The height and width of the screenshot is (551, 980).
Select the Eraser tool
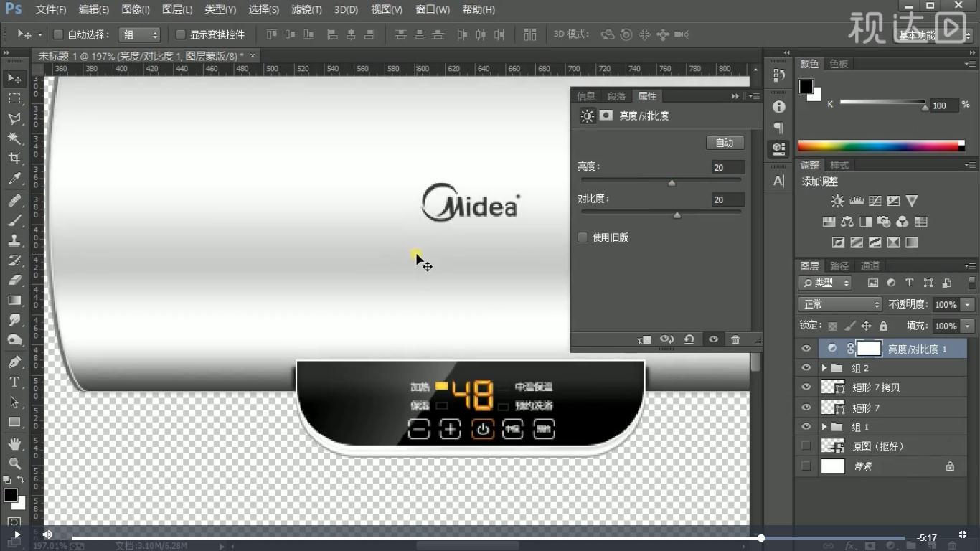click(14, 281)
